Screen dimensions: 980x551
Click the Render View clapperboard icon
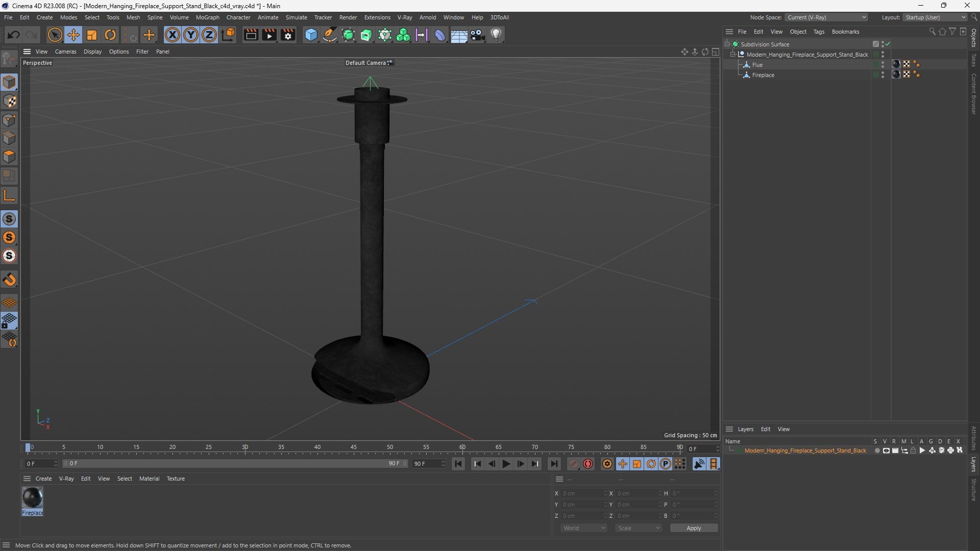[251, 35]
